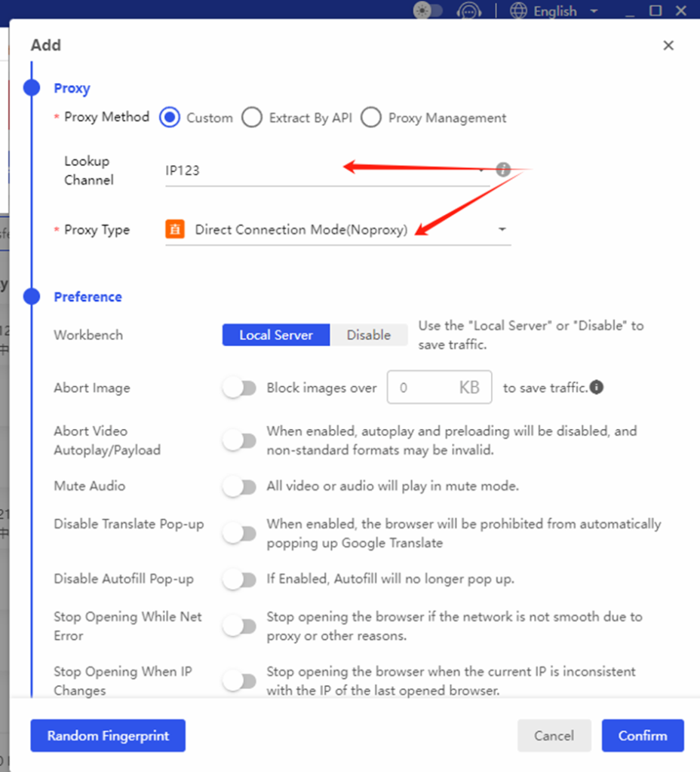
Task: Click the orange Direct Connection mode icon
Action: (175, 230)
